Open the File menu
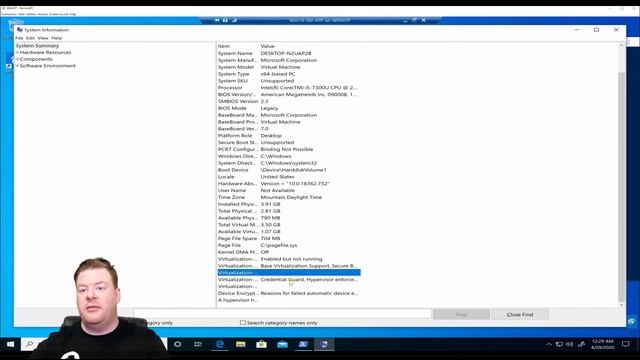Image resolution: width=640 pixels, height=360 pixels. coord(19,38)
